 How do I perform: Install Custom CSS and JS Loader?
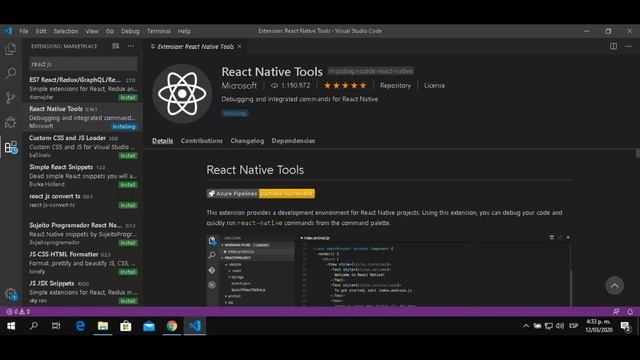click(128, 156)
